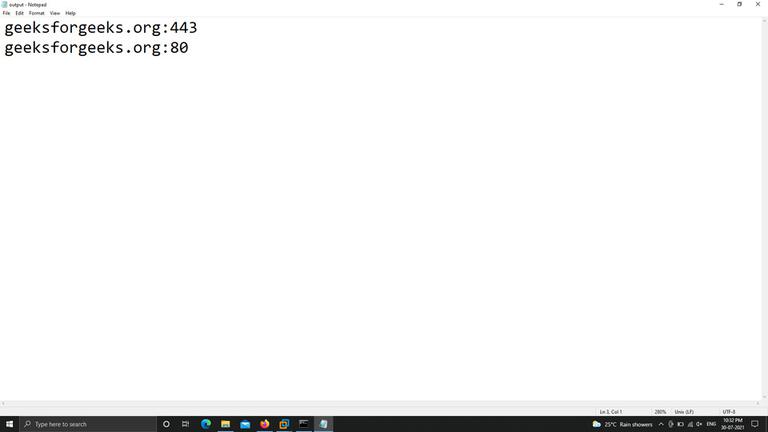
Task: Open the battery status tray icon
Action: click(x=680, y=424)
